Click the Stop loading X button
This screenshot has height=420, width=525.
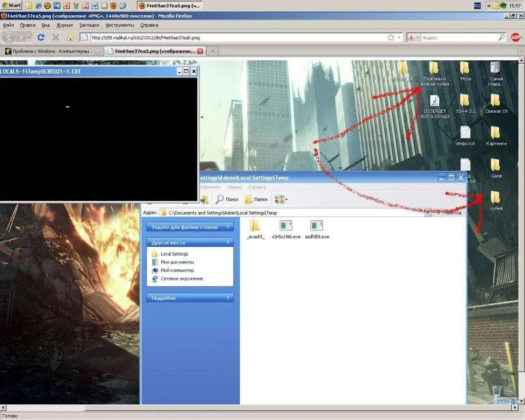pyautogui.click(x=56, y=37)
